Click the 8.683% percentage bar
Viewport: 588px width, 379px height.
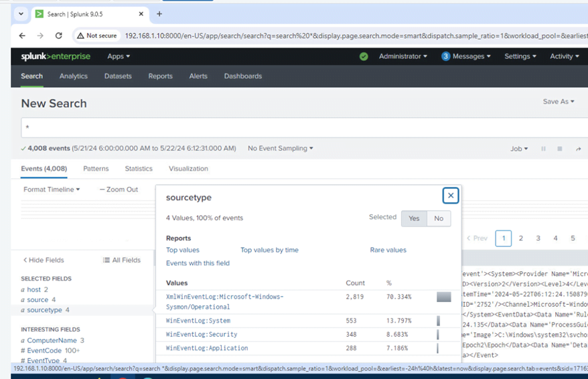(437, 334)
